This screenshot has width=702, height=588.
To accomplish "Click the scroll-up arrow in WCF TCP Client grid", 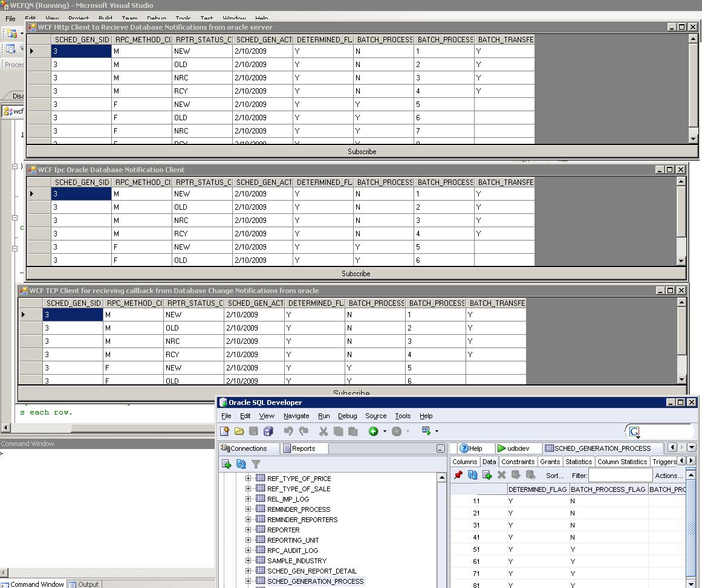I will 681,303.
